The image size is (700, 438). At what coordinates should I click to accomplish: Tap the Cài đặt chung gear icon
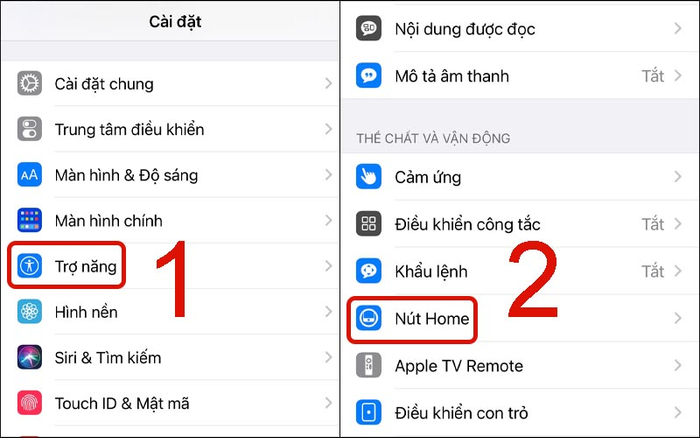tap(29, 83)
